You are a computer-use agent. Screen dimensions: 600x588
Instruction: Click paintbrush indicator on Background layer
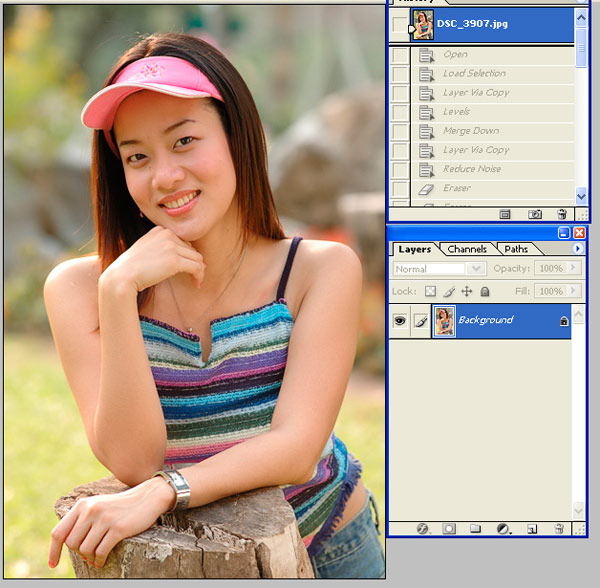coord(421,321)
